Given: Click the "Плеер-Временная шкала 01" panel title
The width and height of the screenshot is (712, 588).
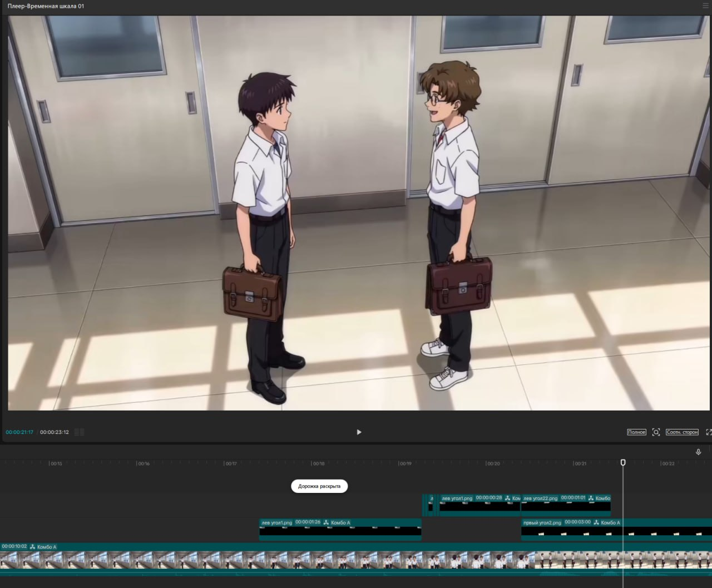Looking at the screenshot, I should (46, 6).
